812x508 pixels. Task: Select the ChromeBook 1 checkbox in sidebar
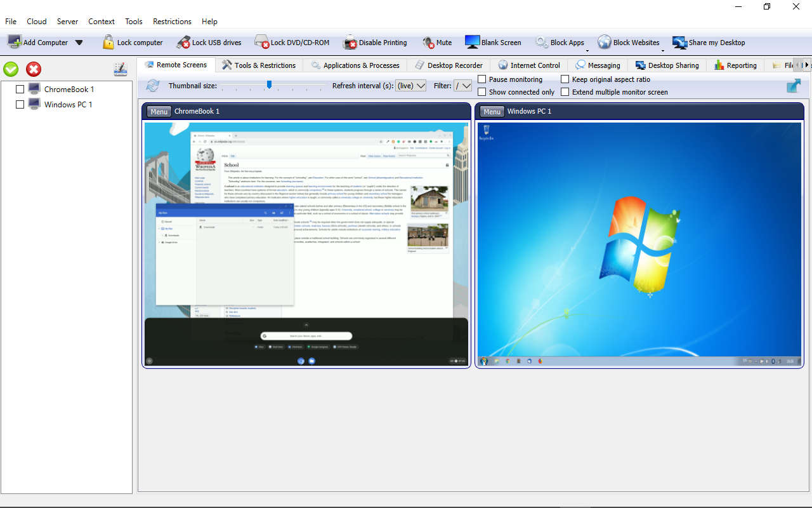[x=19, y=89]
